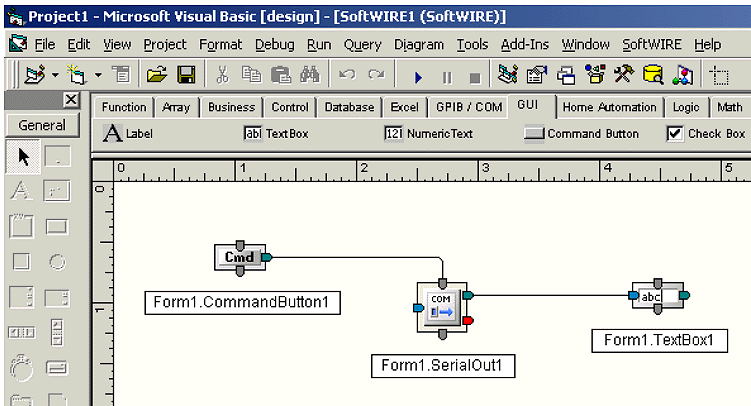Image resolution: width=751 pixels, height=406 pixels.
Task: Pick the TextBox control in GUI palette
Action: pos(276,134)
